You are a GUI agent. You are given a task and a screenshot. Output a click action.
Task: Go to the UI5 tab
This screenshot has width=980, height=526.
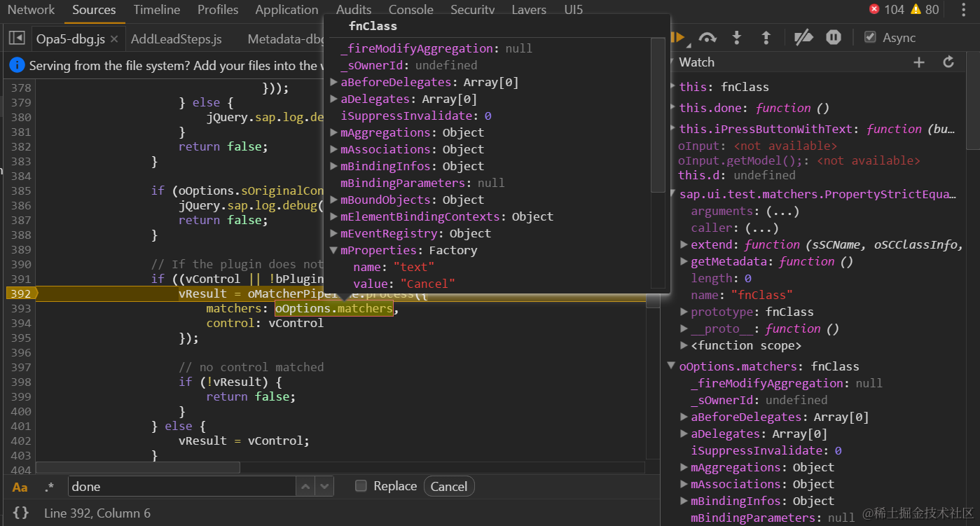[x=574, y=10]
